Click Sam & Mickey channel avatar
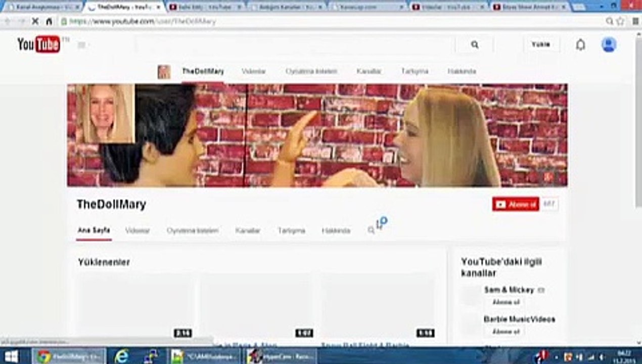Viewport: 642px width, 364px height. [x=471, y=296]
